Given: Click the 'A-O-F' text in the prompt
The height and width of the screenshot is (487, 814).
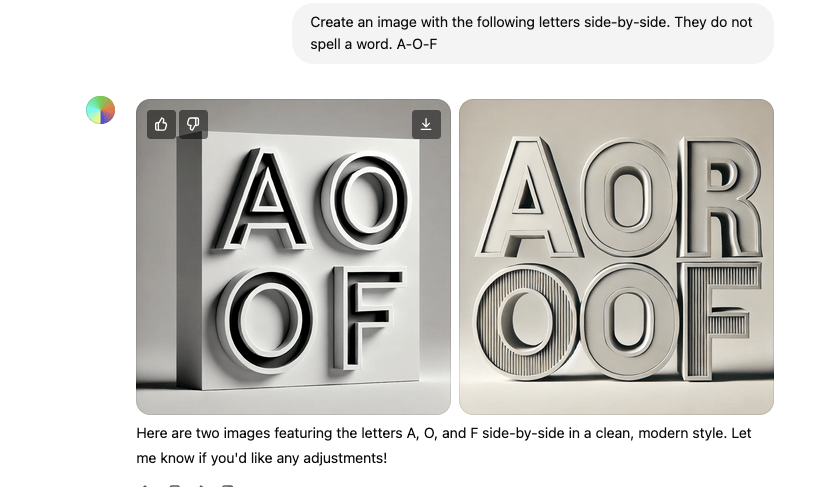Looking at the screenshot, I should pos(417,44).
